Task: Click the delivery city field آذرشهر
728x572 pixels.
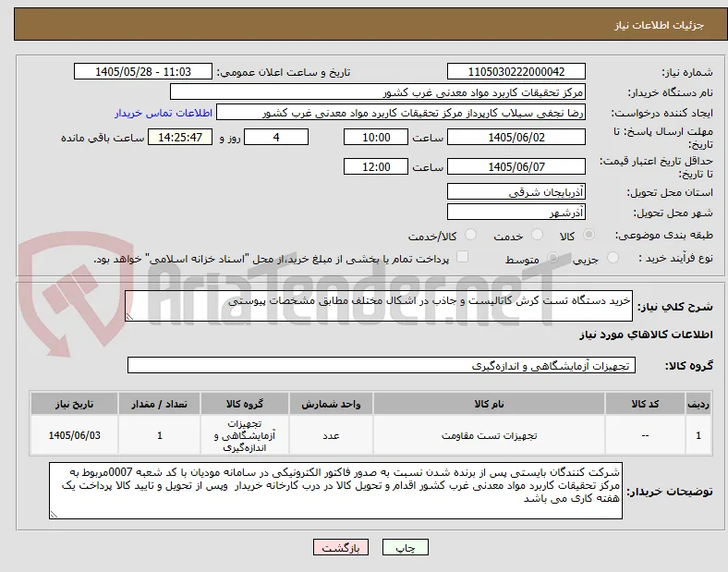Action: click(x=516, y=212)
